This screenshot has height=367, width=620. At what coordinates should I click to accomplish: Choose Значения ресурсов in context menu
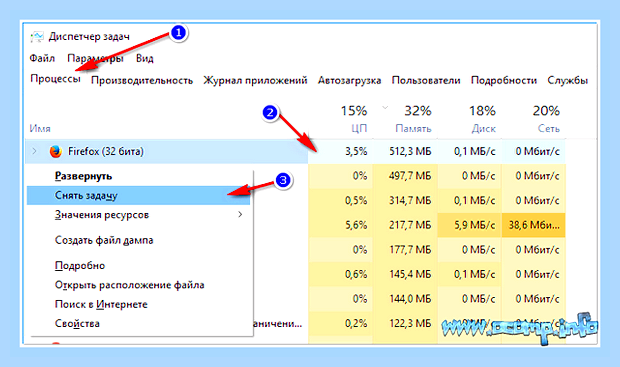pyautogui.click(x=102, y=215)
